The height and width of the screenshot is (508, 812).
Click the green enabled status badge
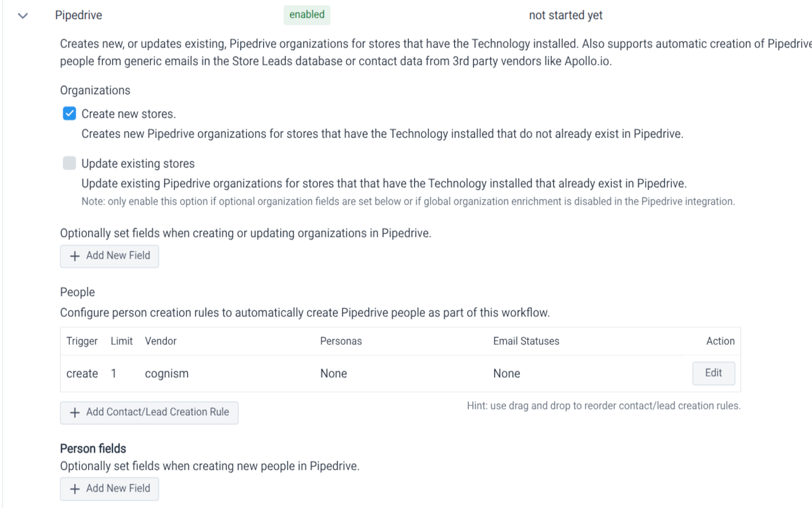click(307, 15)
